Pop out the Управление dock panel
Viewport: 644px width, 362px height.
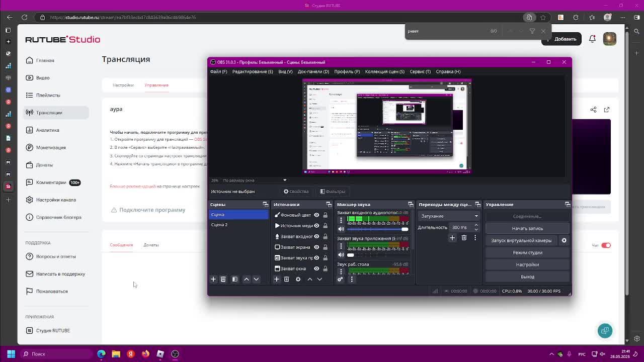tap(568, 205)
